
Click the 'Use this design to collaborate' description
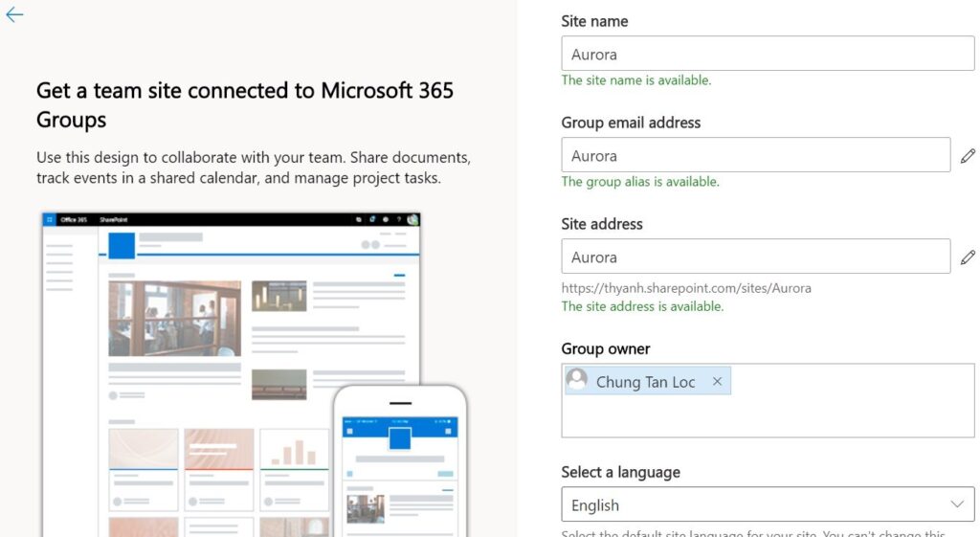pyautogui.click(x=253, y=168)
